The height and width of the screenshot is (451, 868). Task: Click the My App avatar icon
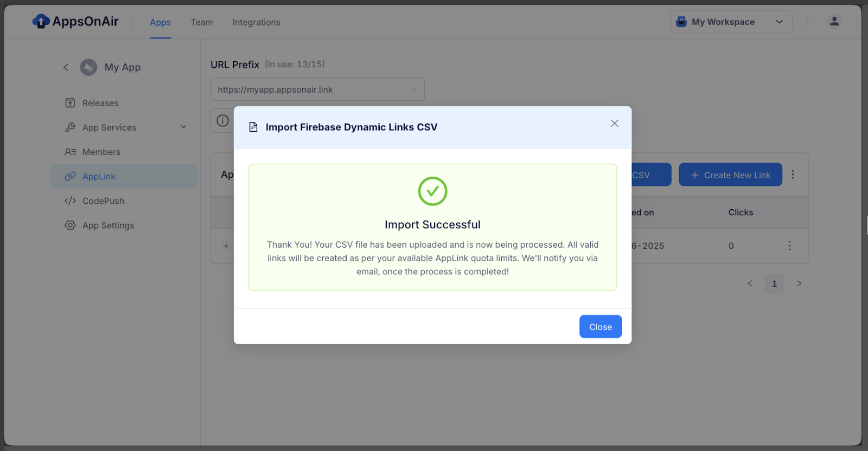point(88,67)
